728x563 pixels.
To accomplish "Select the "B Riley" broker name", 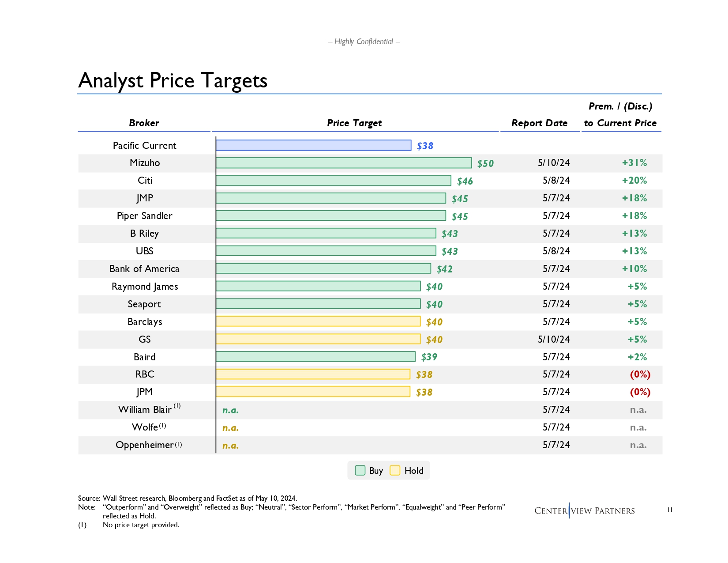I will (x=145, y=234).
